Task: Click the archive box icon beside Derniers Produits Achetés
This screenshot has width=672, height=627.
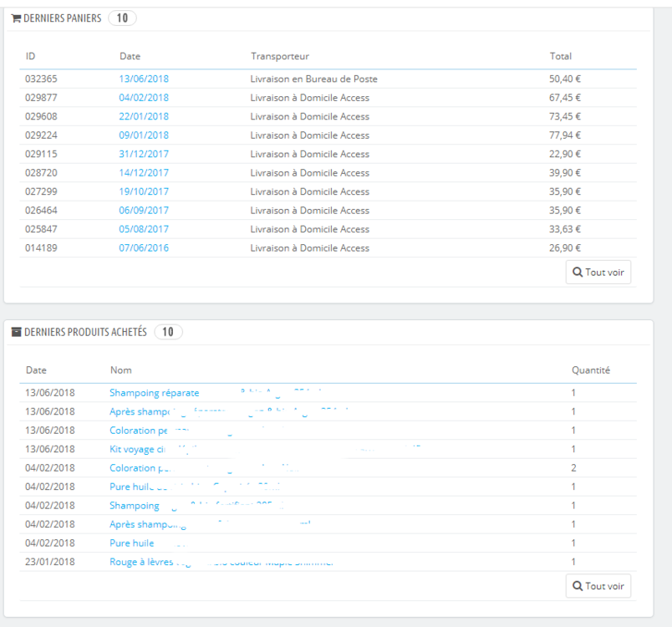Action: (x=16, y=332)
